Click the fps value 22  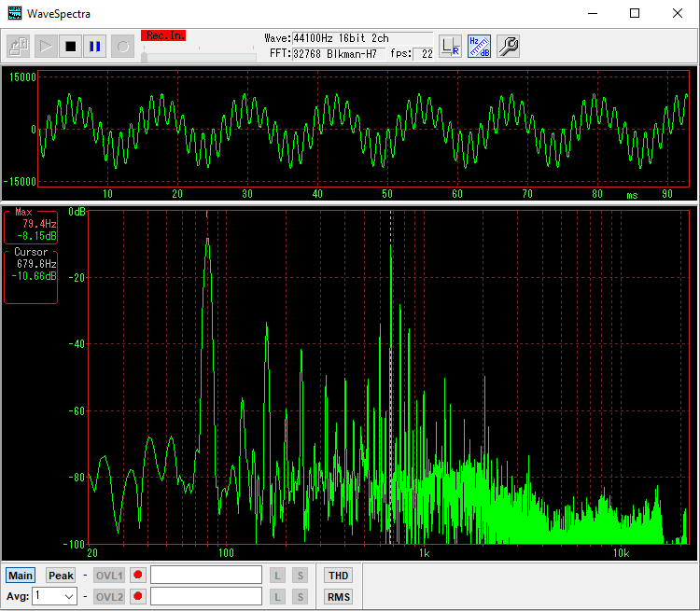[x=423, y=54]
